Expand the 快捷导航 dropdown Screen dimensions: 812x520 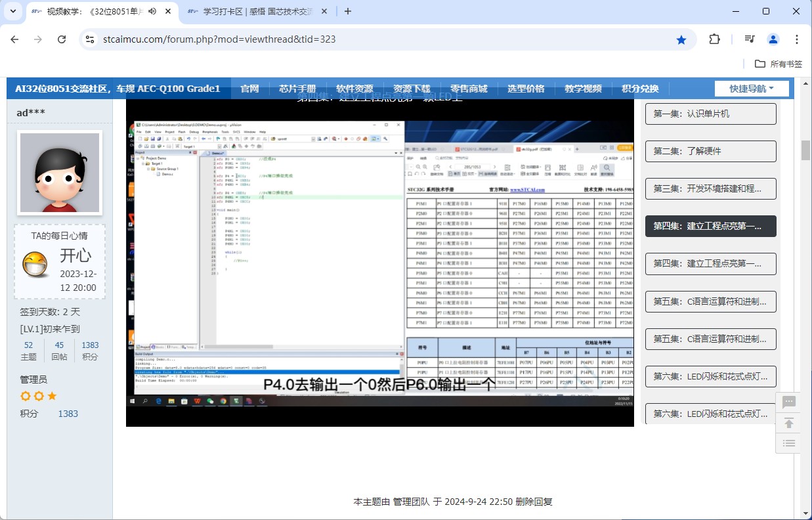click(752, 89)
